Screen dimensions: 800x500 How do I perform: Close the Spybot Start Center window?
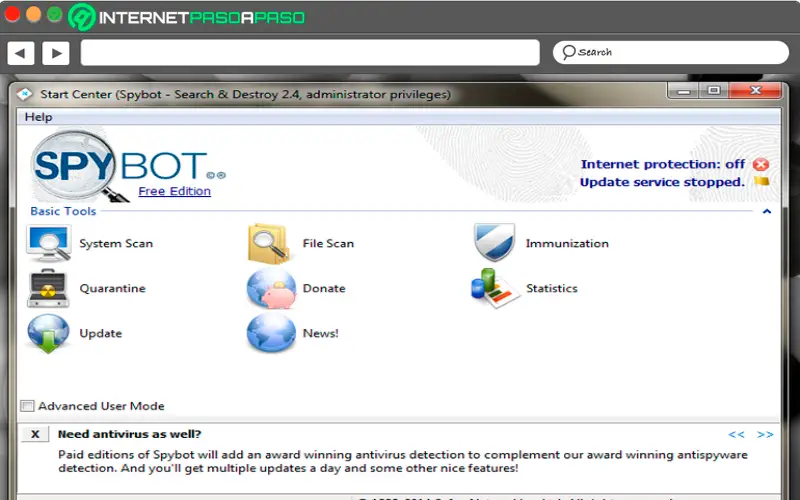756,91
